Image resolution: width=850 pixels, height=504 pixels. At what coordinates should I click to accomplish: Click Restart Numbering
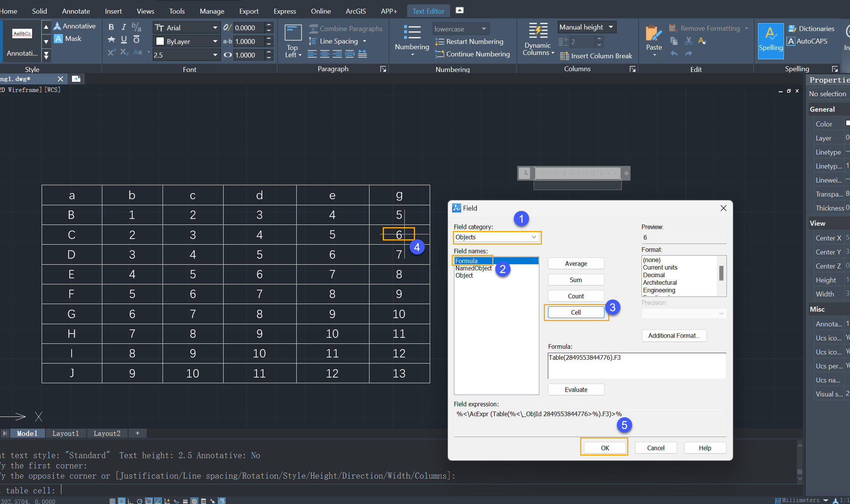pos(469,42)
